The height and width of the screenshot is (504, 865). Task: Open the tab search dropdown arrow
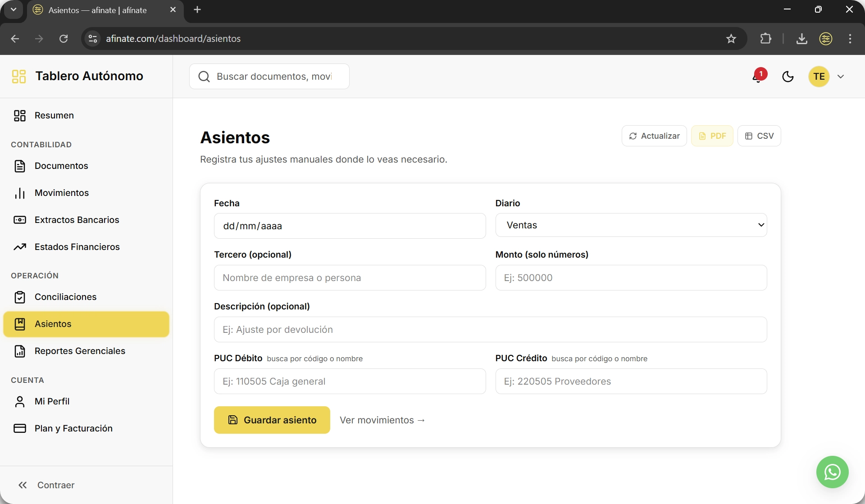pos(14,9)
